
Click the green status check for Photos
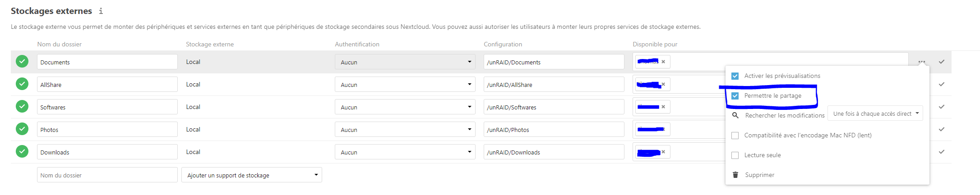coord(22,129)
